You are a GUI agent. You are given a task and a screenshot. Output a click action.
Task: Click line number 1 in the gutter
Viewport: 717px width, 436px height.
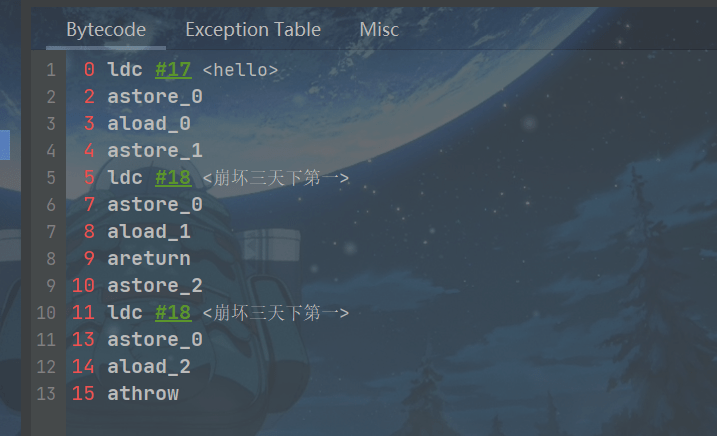[x=49, y=70]
